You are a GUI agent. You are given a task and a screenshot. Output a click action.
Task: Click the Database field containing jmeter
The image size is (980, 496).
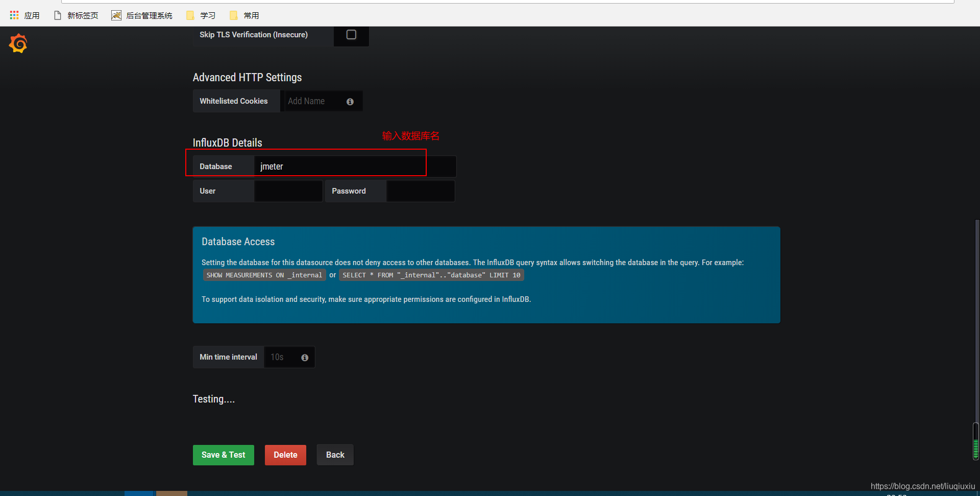355,167
